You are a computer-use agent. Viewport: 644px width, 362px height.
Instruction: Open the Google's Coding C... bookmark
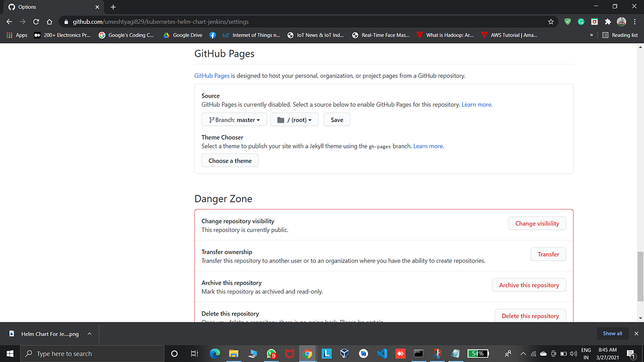pyautogui.click(x=126, y=35)
